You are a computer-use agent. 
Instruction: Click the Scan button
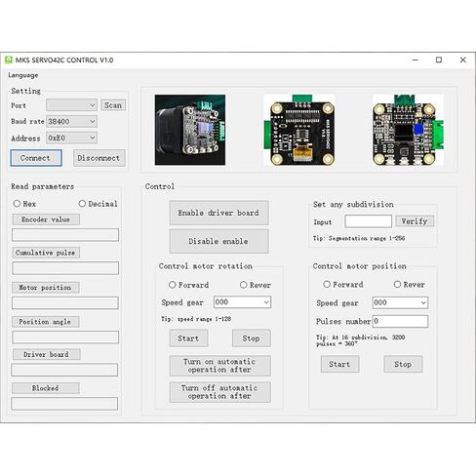(113, 105)
